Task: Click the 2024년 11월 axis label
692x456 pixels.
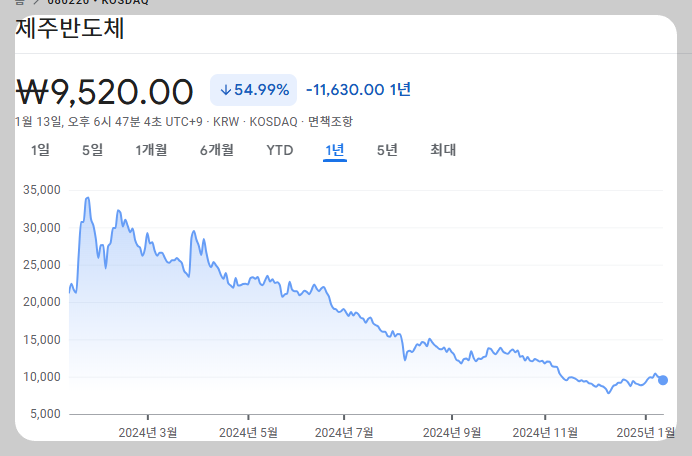Action: (545, 433)
